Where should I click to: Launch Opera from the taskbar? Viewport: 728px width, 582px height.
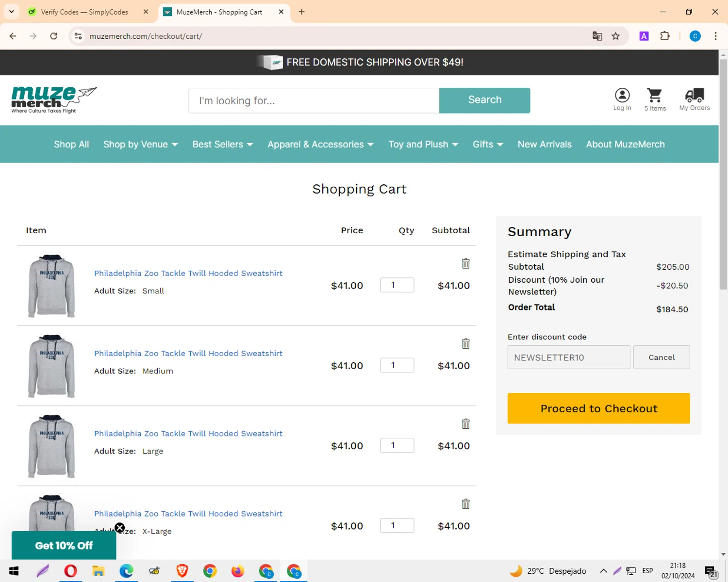pyautogui.click(x=70, y=571)
